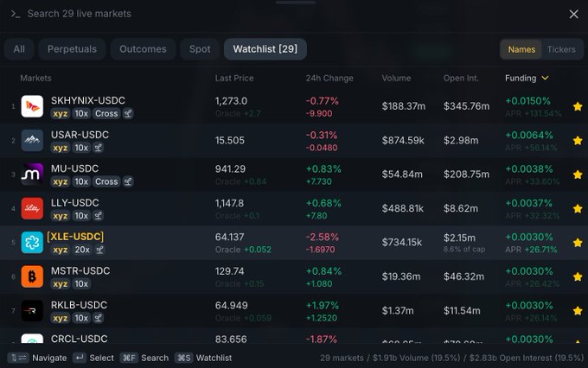Sort by 24h Change column
Screen dimensions: 588x368
coord(329,78)
